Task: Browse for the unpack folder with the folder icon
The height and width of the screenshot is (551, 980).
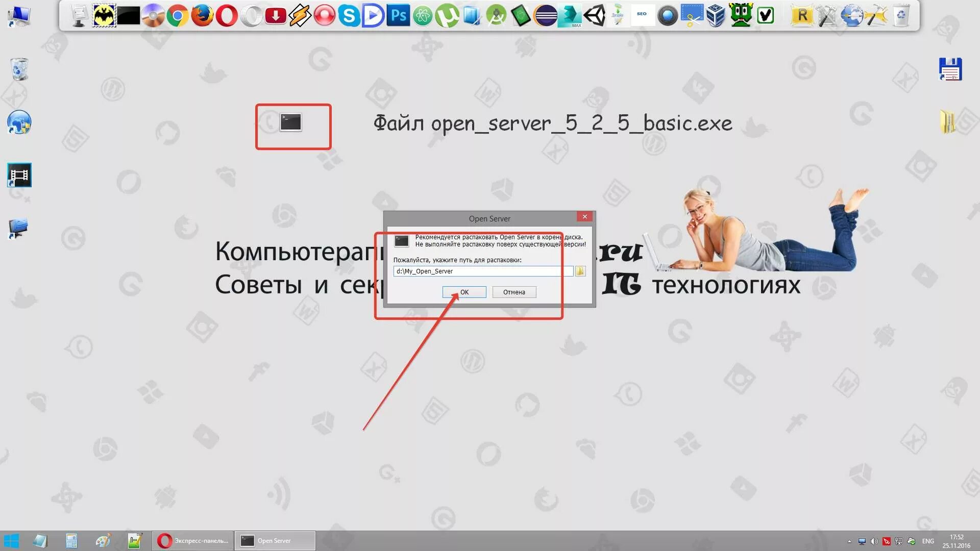Action: (580, 271)
